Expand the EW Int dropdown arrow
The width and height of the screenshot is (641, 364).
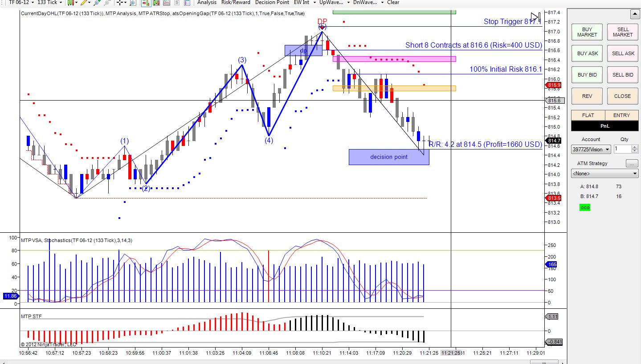(x=314, y=2)
